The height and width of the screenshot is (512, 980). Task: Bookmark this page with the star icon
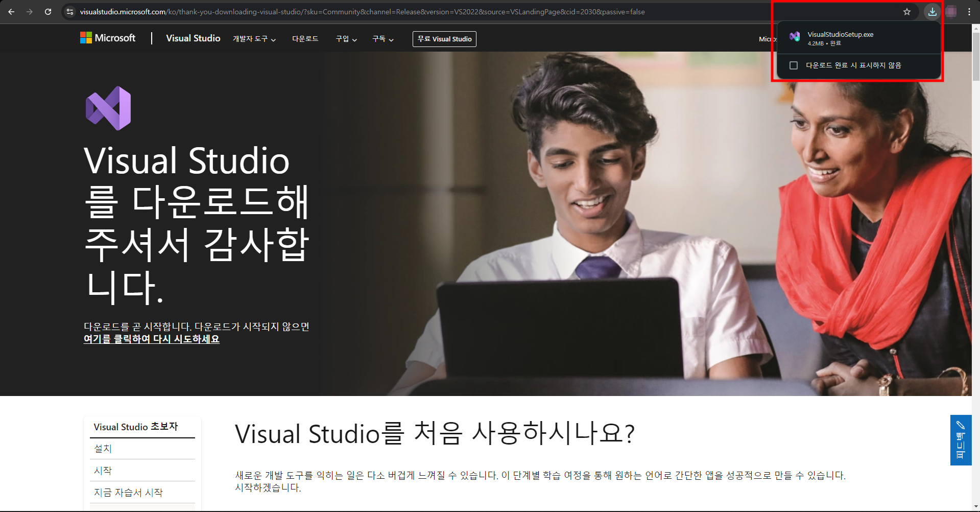(907, 12)
